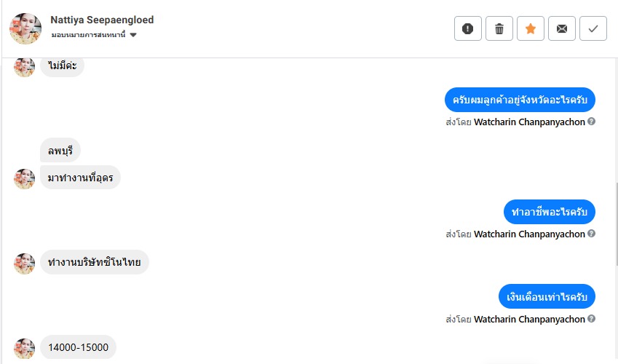Viewport: 618px width, 364px height.
Task: Click info icon beside first Watcharin sender label
Action: [x=592, y=122]
